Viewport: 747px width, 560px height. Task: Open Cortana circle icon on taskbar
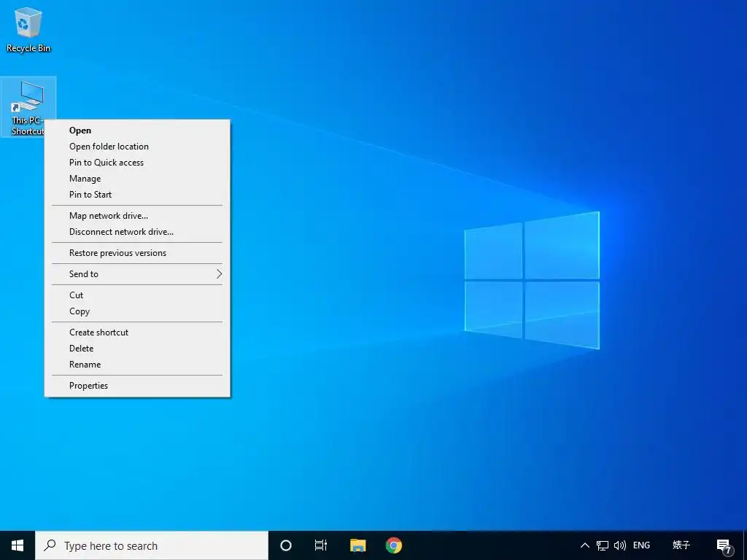286,545
